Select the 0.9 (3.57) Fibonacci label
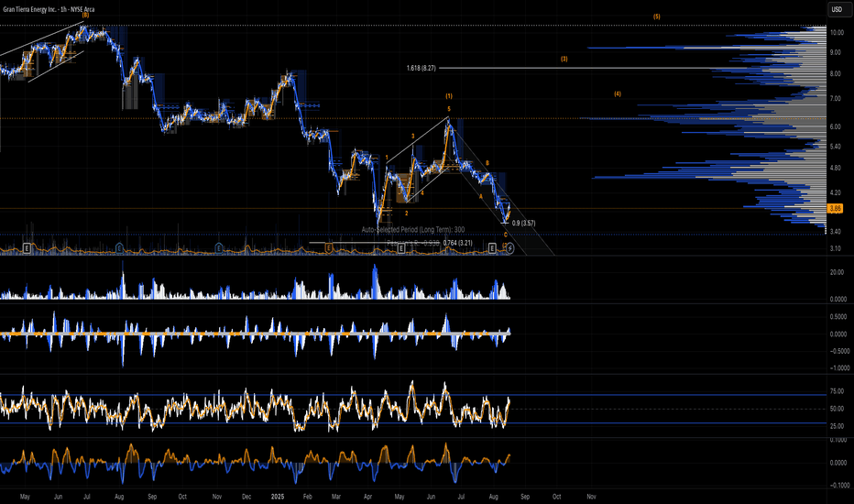Image resolution: width=854 pixels, height=504 pixels. (x=523, y=223)
